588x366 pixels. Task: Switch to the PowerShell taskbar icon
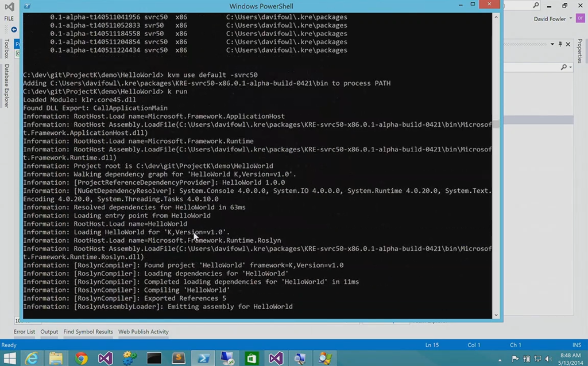click(x=203, y=359)
